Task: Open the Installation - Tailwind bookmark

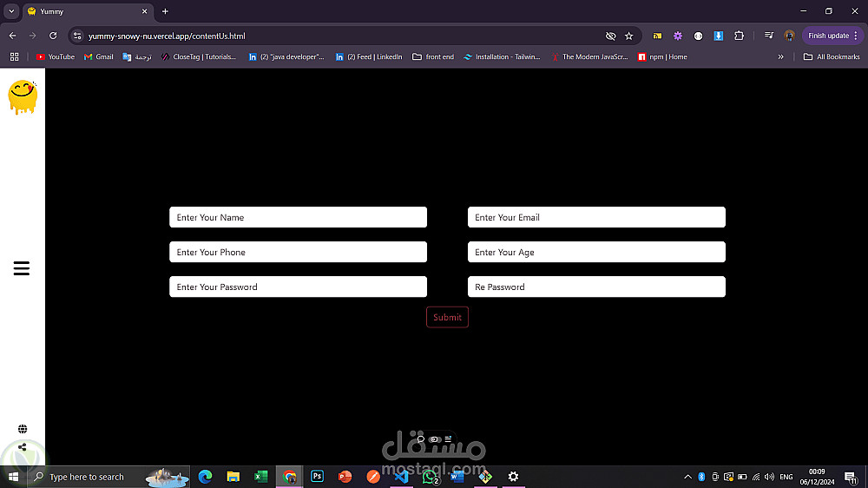Action: click(x=502, y=57)
